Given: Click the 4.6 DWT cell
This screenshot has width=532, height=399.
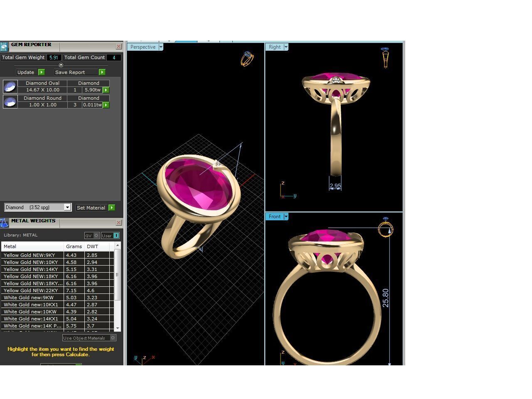Looking at the screenshot, I should click(97, 291).
